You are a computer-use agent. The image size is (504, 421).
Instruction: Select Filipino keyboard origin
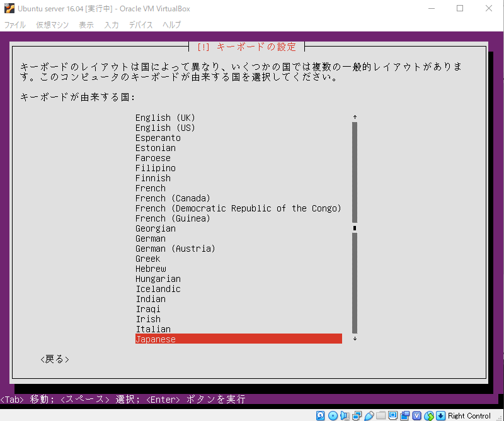[x=239, y=168]
